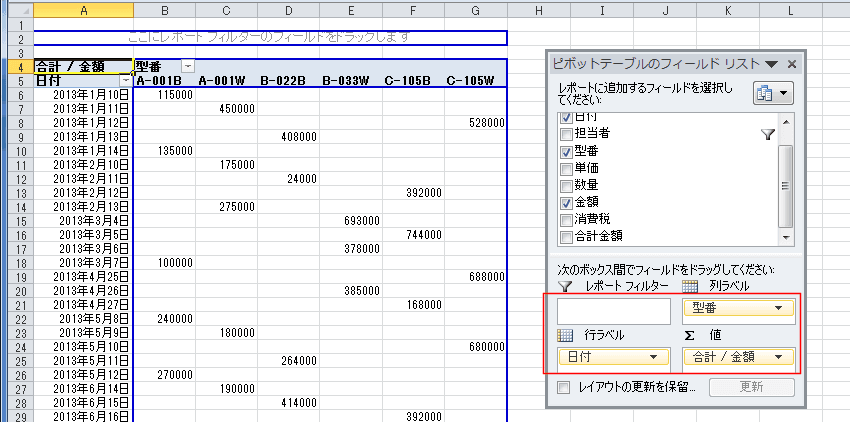Click the 528000 value cell
Image resolution: width=850 pixels, height=422 pixels.
(x=475, y=123)
